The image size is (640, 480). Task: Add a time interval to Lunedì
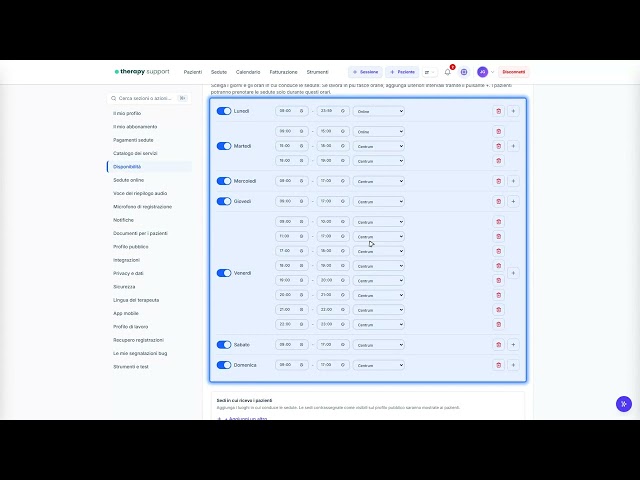click(x=513, y=111)
